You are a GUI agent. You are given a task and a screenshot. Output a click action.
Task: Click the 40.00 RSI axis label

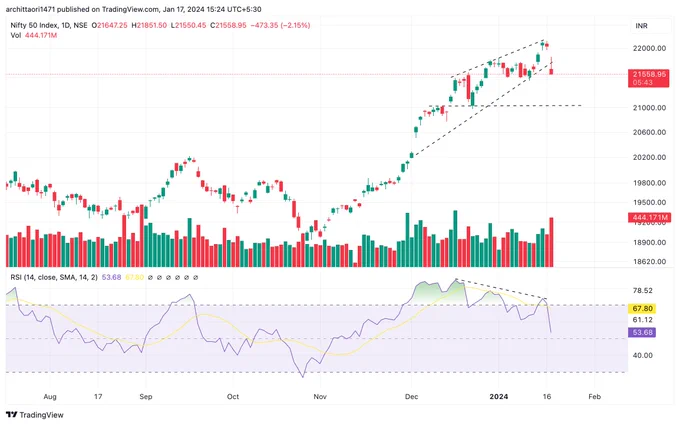[642, 355]
